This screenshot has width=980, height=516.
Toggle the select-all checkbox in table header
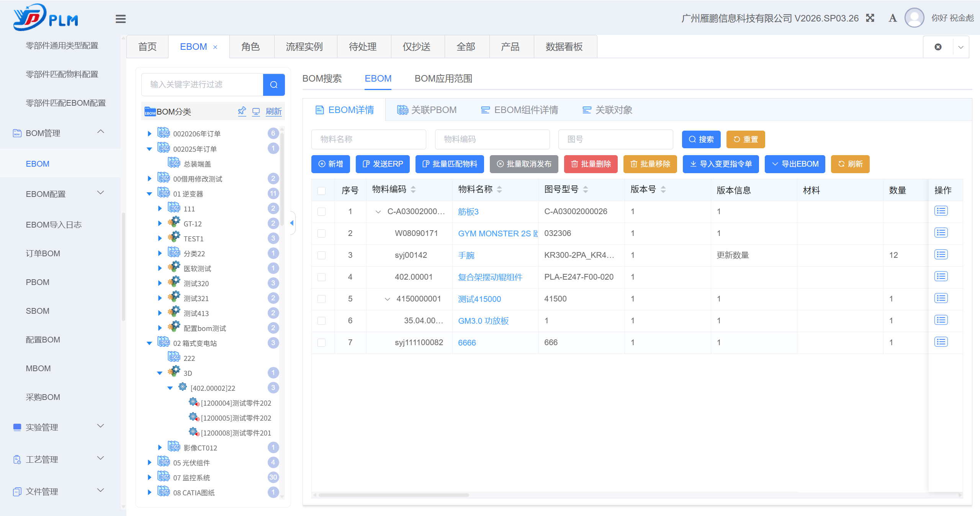(x=322, y=191)
